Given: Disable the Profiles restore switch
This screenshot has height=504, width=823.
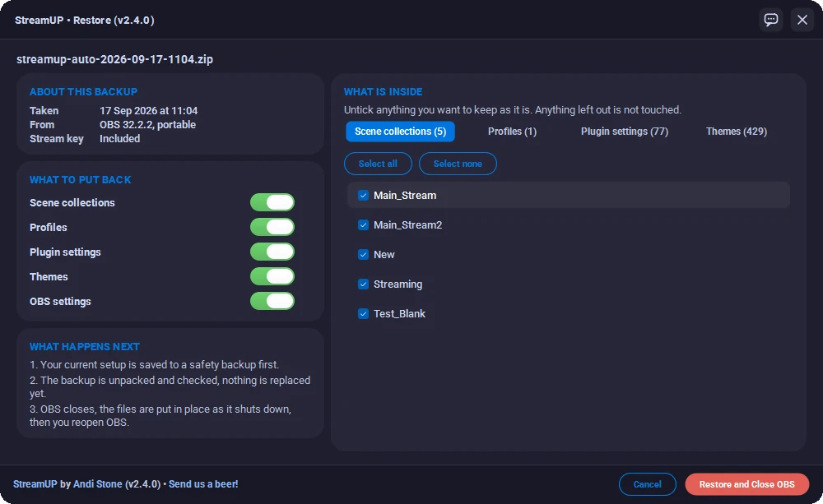Looking at the screenshot, I should (272, 227).
